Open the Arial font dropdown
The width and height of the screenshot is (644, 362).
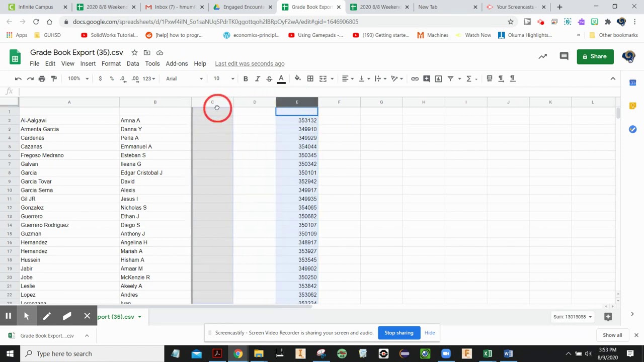[184, 78]
